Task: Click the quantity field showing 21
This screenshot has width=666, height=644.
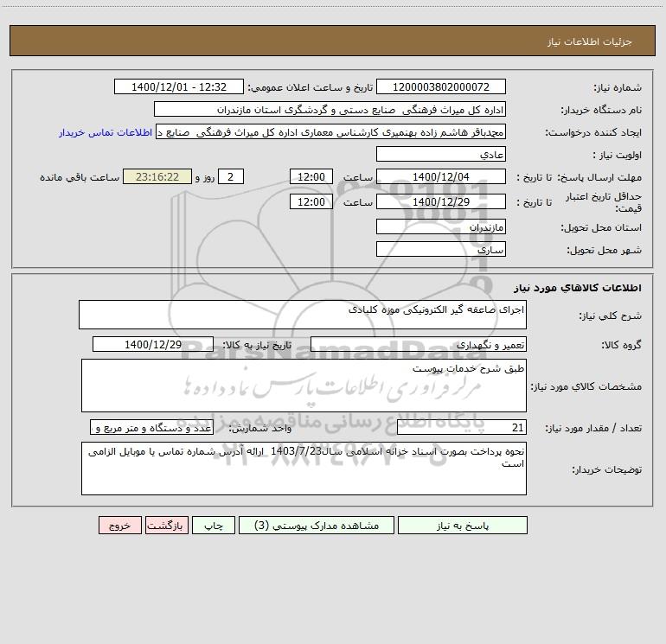Action: point(462,428)
